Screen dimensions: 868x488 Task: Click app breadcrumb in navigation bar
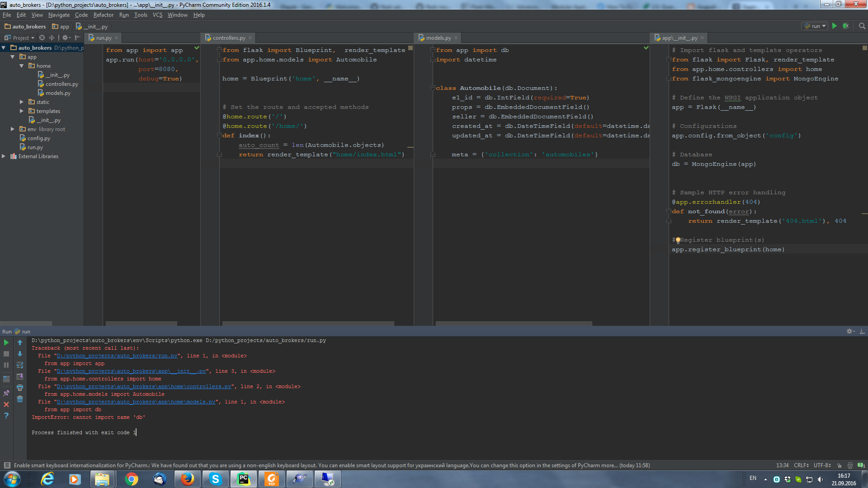[61, 27]
